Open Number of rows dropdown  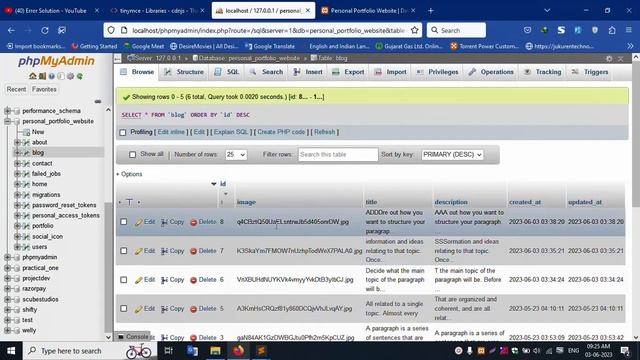coord(236,155)
